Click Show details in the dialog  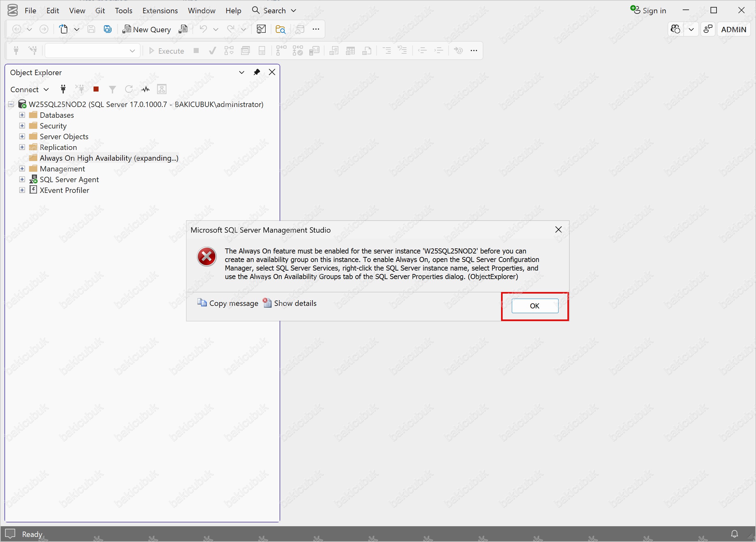(x=295, y=303)
